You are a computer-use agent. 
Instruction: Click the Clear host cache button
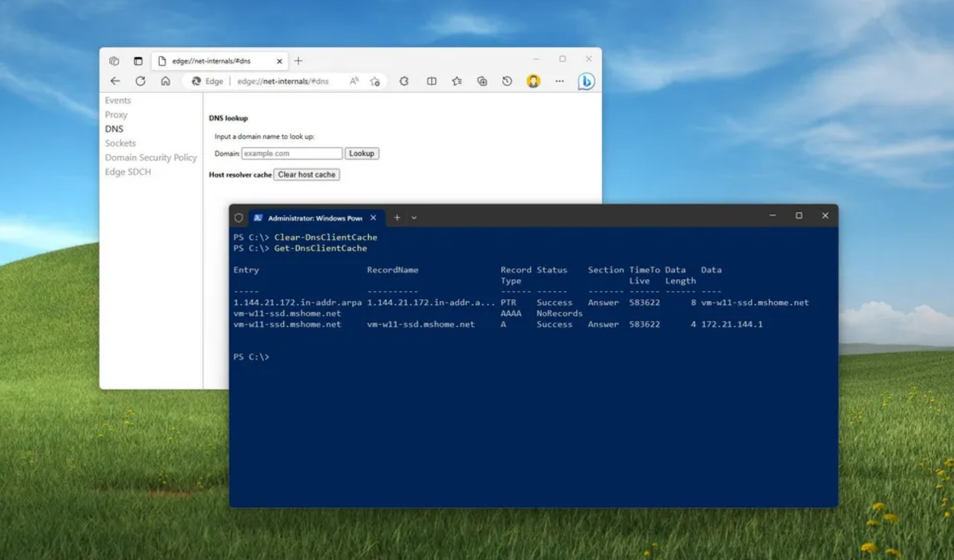coord(306,174)
